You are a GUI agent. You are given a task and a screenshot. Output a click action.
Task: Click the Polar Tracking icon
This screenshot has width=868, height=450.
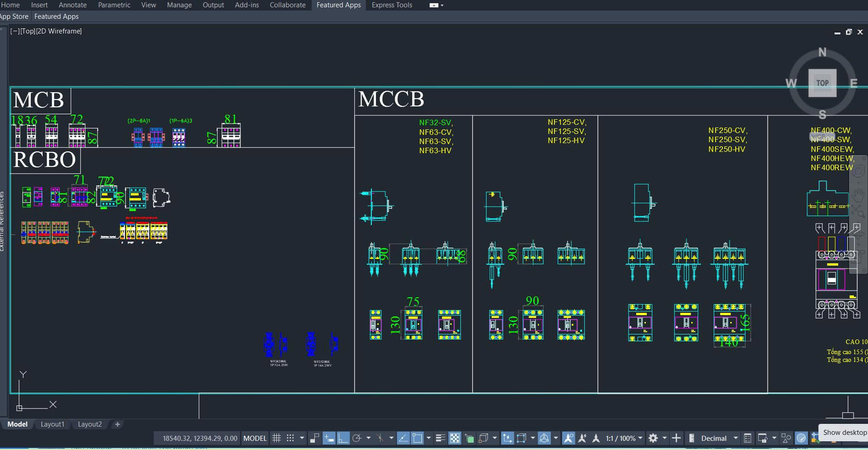357,438
